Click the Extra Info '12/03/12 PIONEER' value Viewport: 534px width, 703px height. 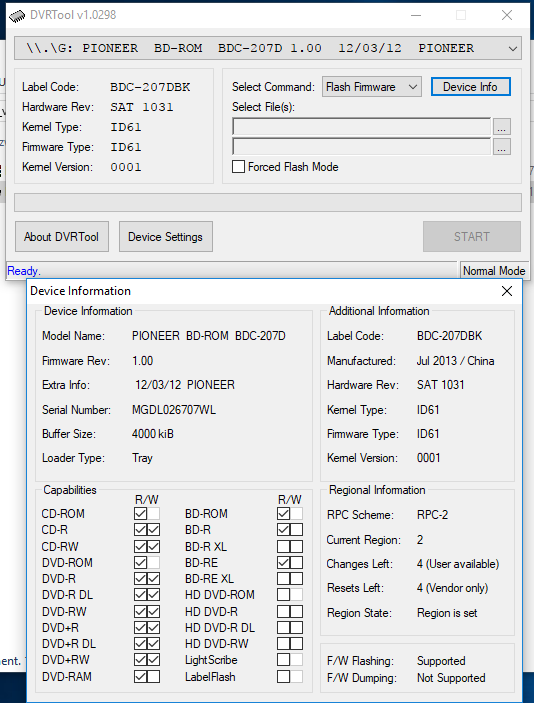pos(185,385)
